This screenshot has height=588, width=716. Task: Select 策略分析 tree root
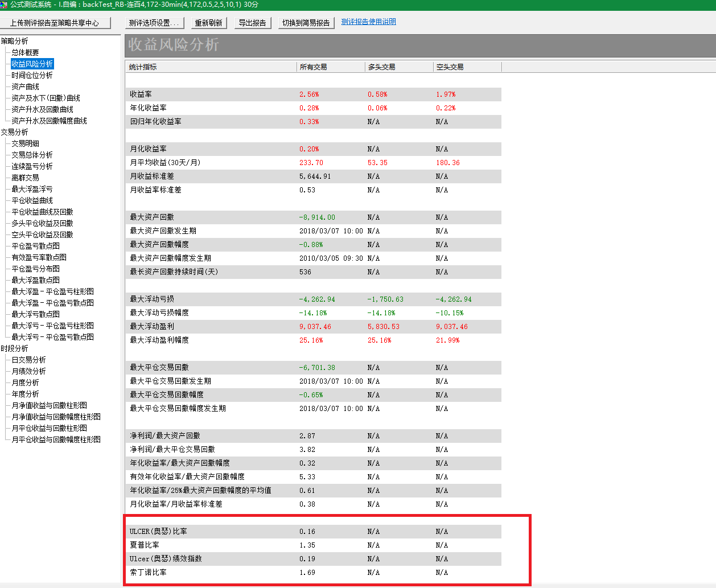[x=14, y=41]
